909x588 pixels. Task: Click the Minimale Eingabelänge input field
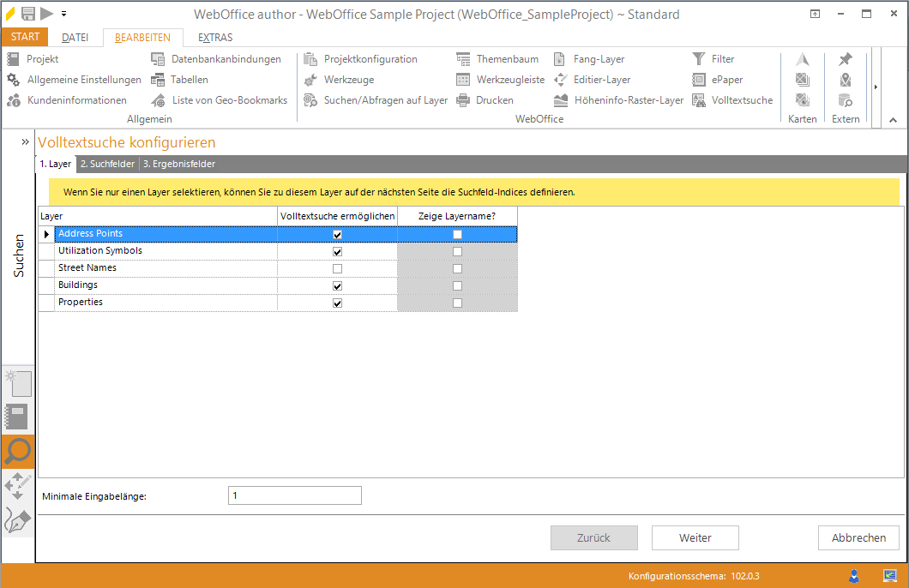point(294,495)
